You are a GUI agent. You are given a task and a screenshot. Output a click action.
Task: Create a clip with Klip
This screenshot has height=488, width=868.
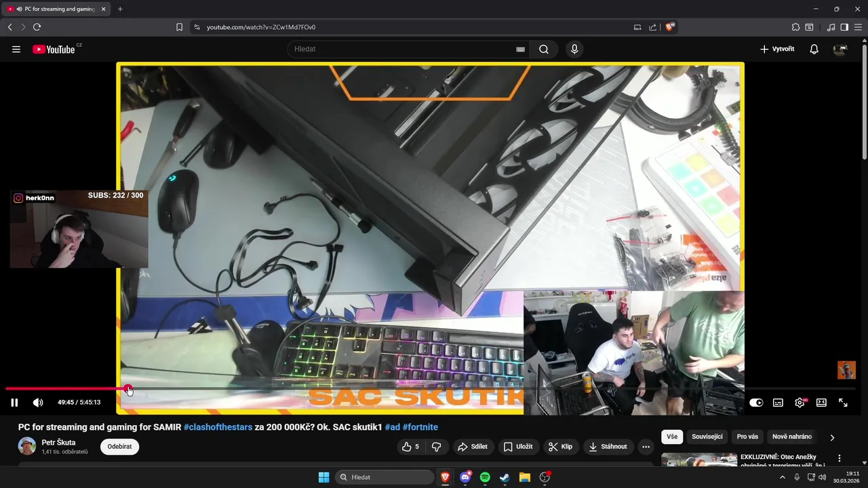[560, 447]
